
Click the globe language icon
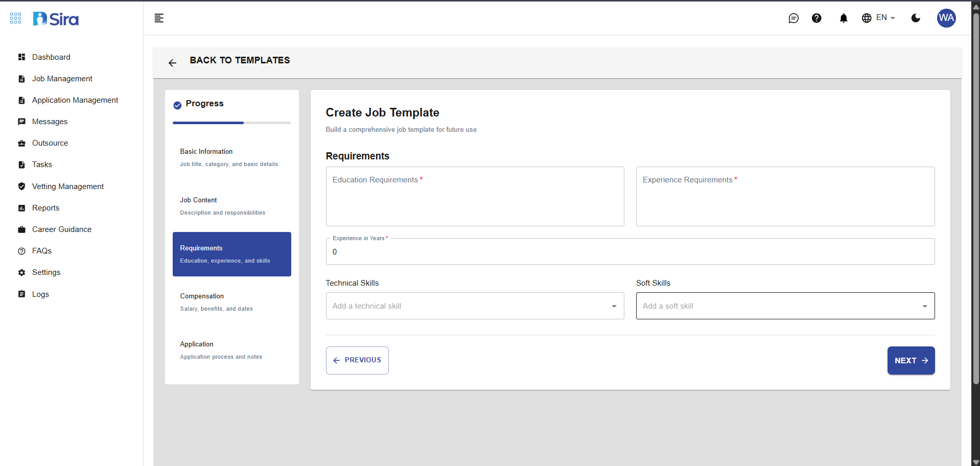867,18
